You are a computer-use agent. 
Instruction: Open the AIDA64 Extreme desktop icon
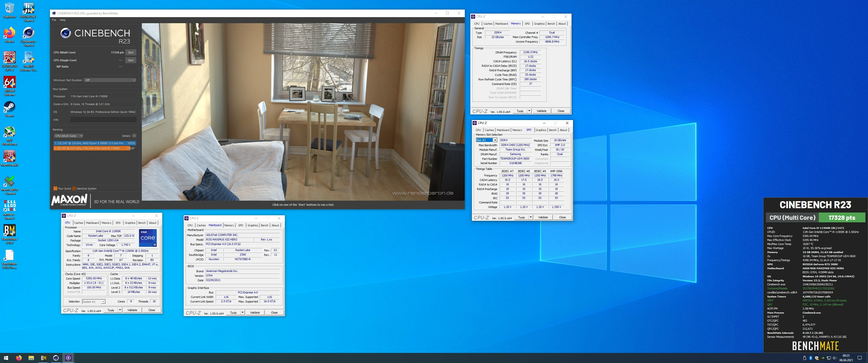pos(9,86)
